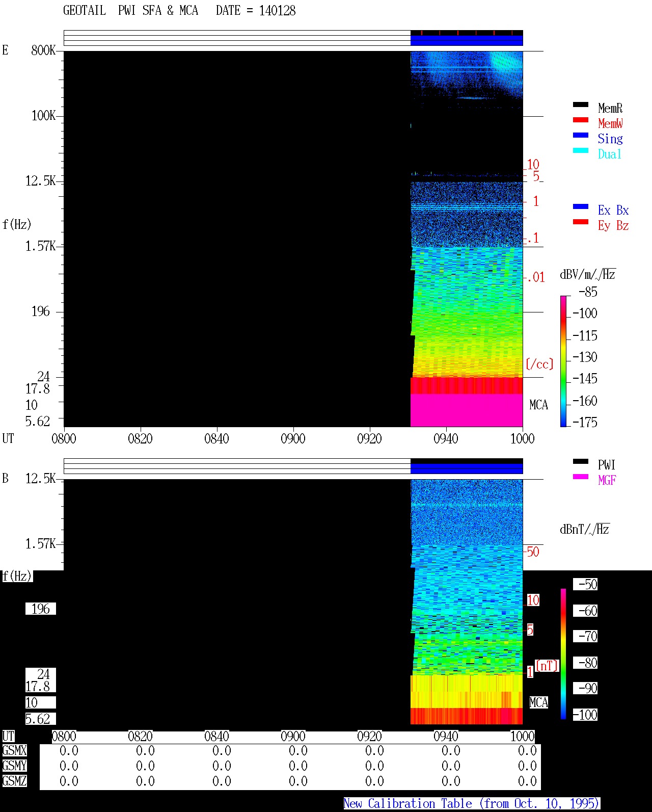The height and width of the screenshot is (812, 652).
Task: Click the GSMX value under 0940
Action: coord(451,750)
